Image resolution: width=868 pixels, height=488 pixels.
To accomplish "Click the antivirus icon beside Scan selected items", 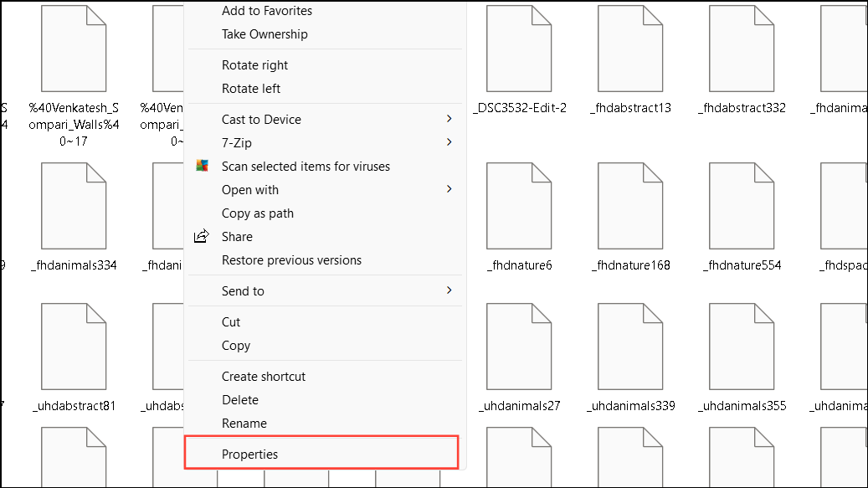I will pos(202,167).
